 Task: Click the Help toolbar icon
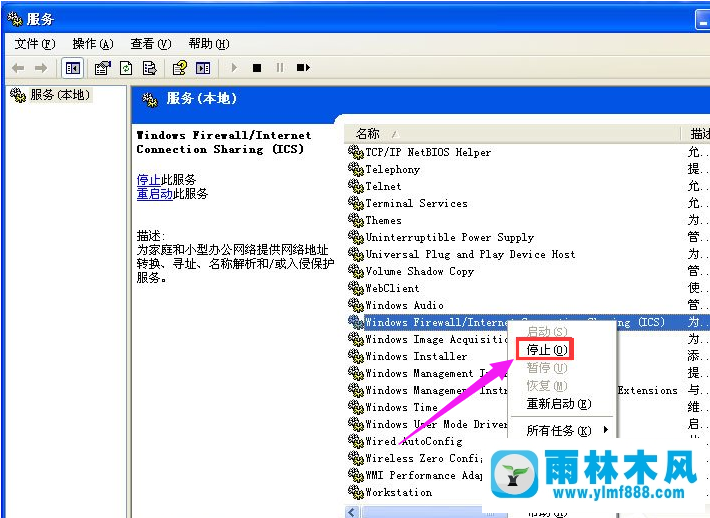(179, 68)
